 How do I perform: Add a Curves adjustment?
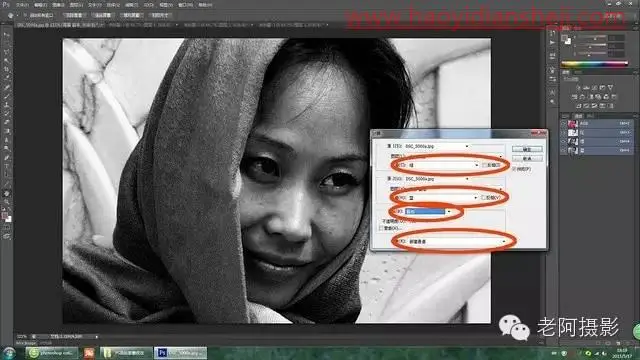tap(594, 87)
